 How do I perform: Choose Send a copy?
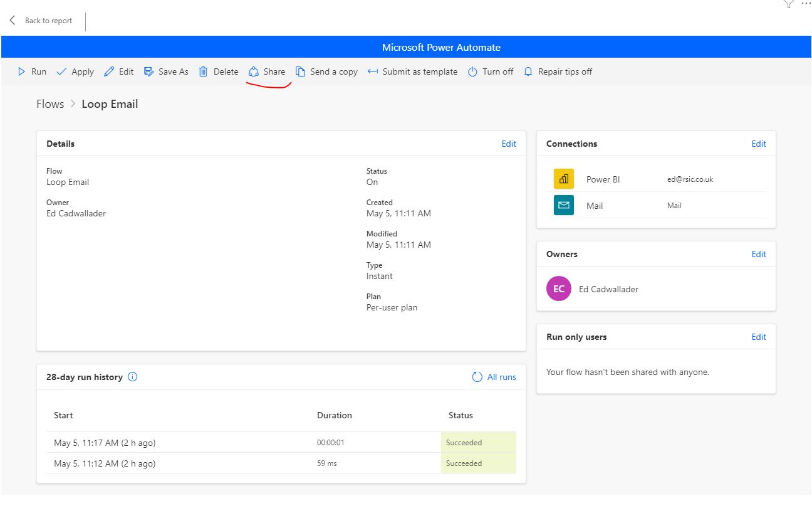[326, 71]
